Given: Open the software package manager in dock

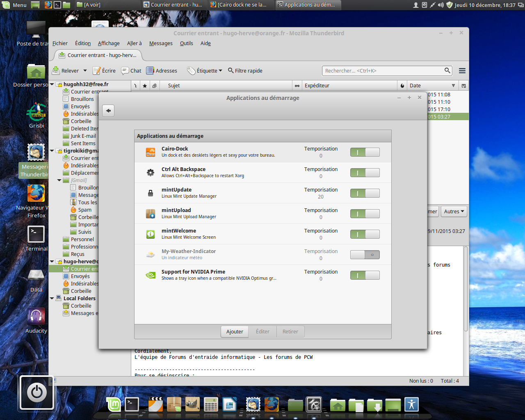Looking at the screenshot, I should [174, 405].
